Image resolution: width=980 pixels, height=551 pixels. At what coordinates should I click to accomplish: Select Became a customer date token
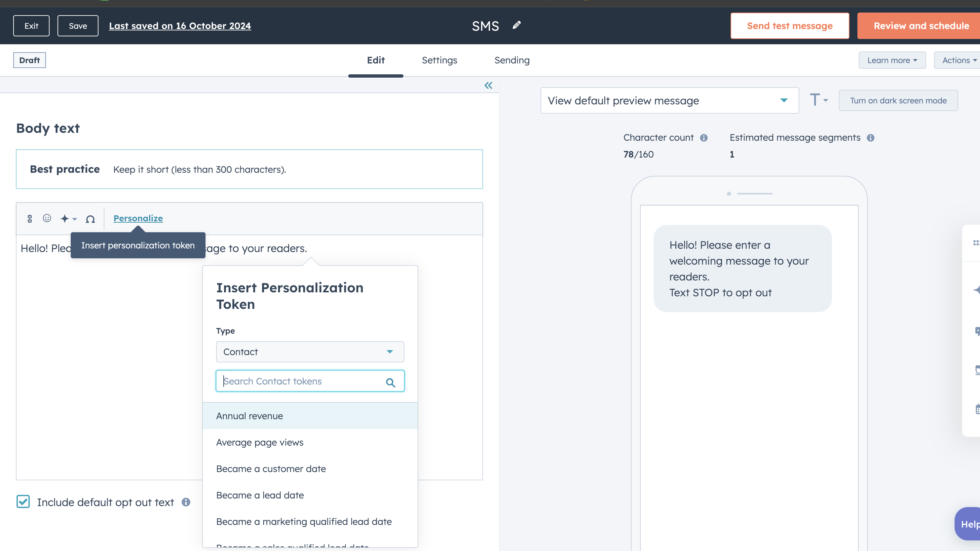coord(310,468)
